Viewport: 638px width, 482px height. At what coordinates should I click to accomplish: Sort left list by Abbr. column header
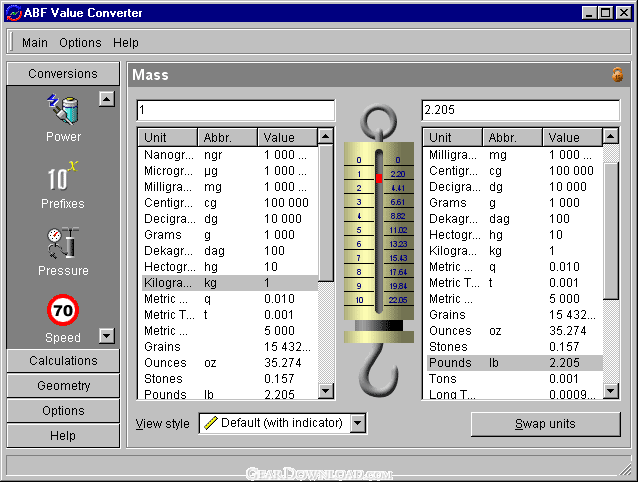(227, 137)
